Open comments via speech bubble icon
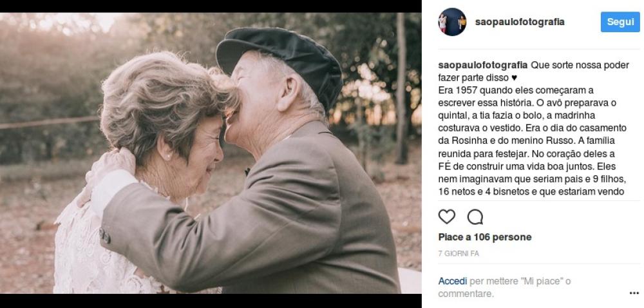Image resolution: width=644 pixels, height=308 pixels. [475, 217]
